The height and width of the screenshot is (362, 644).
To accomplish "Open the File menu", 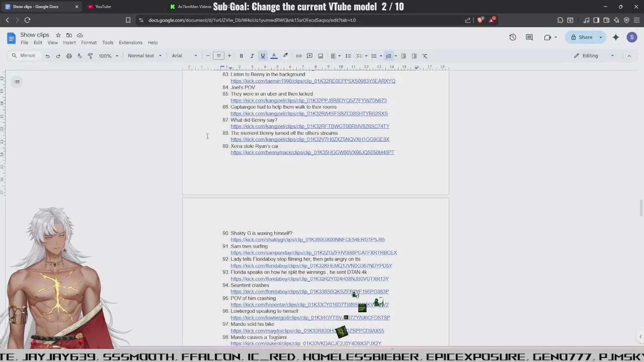I will click(24, 43).
